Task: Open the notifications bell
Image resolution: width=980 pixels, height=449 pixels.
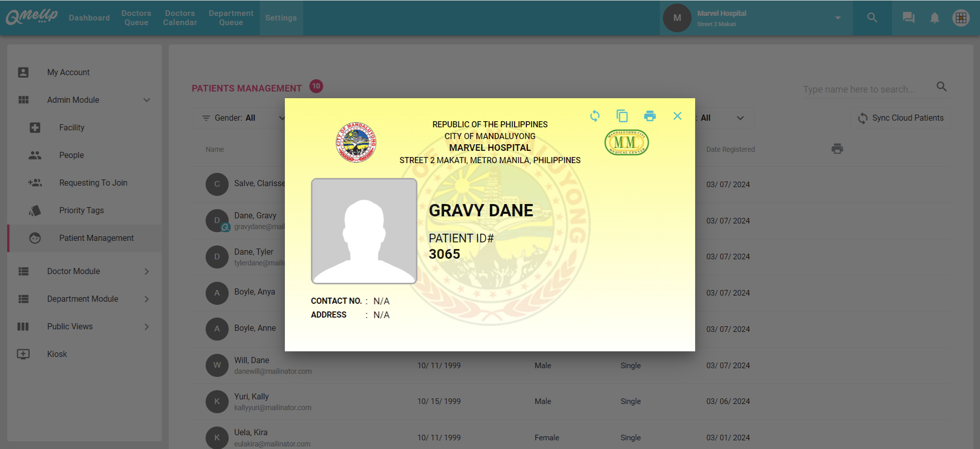Action: (x=934, y=18)
